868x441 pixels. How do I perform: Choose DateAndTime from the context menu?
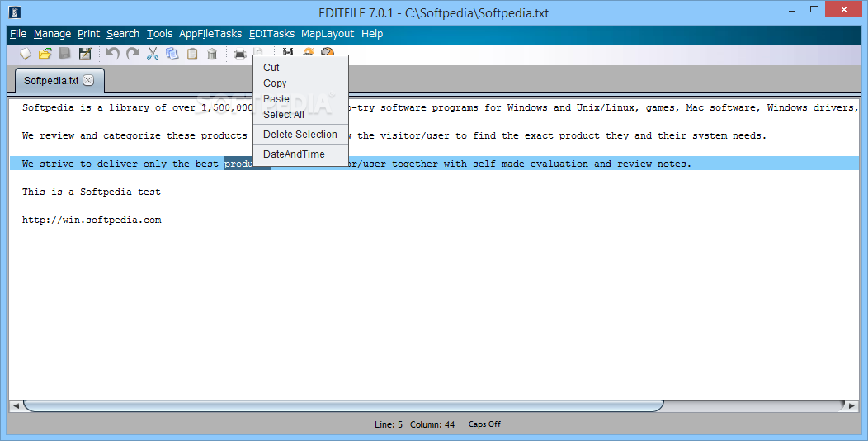click(x=300, y=154)
